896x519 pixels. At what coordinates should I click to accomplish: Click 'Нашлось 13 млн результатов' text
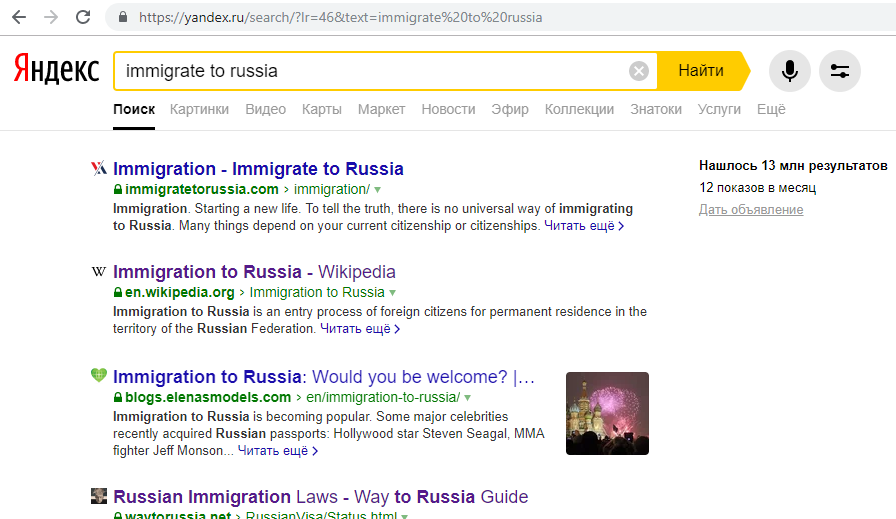[x=793, y=166]
